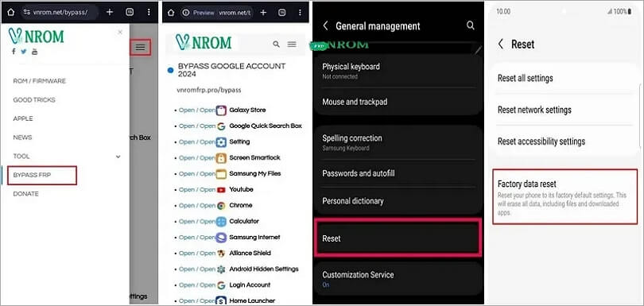Tap BYPASS GOOGLE ACCOUNT 2024 heading

[x=231, y=70]
